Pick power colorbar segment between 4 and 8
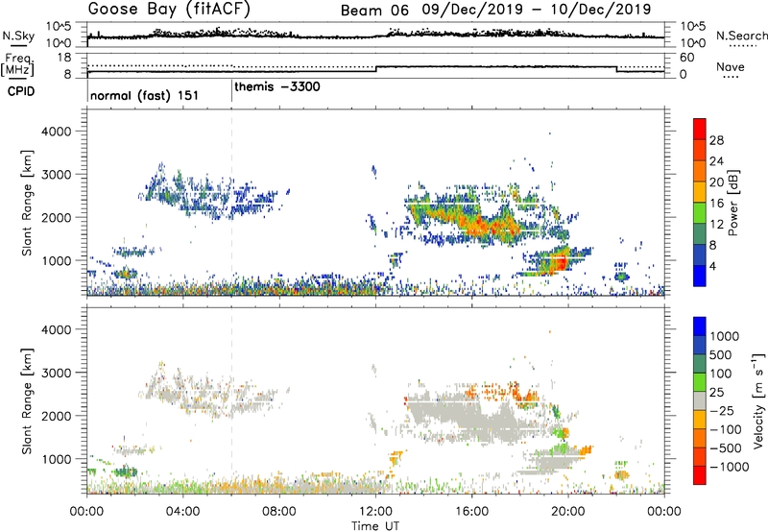Viewport: 768px width, 532px height. click(700, 254)
